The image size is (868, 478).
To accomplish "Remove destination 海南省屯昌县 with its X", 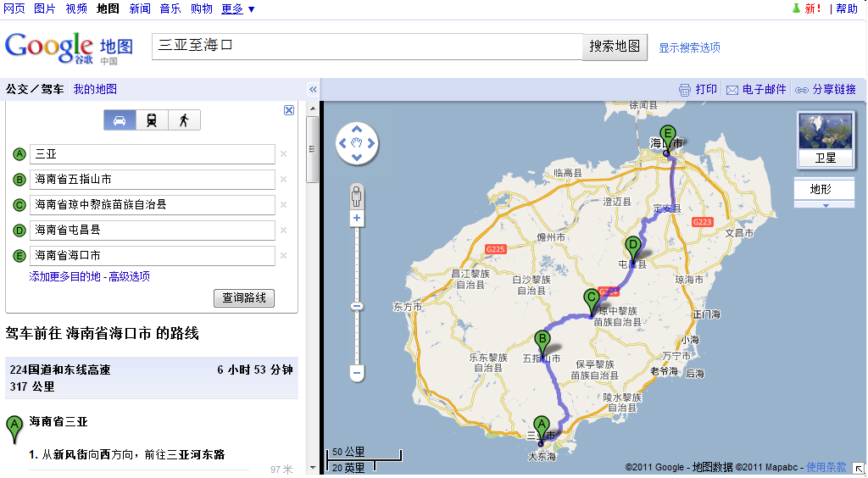I will (x=283, y=230).
